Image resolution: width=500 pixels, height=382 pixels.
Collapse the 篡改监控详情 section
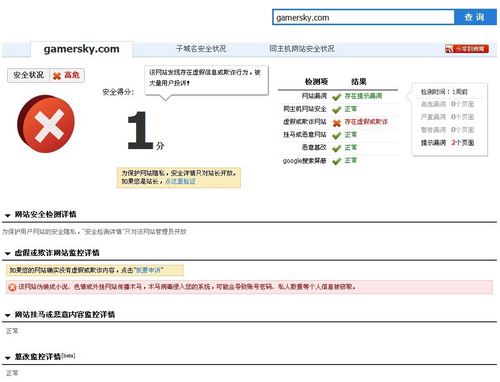pos(8,358)
